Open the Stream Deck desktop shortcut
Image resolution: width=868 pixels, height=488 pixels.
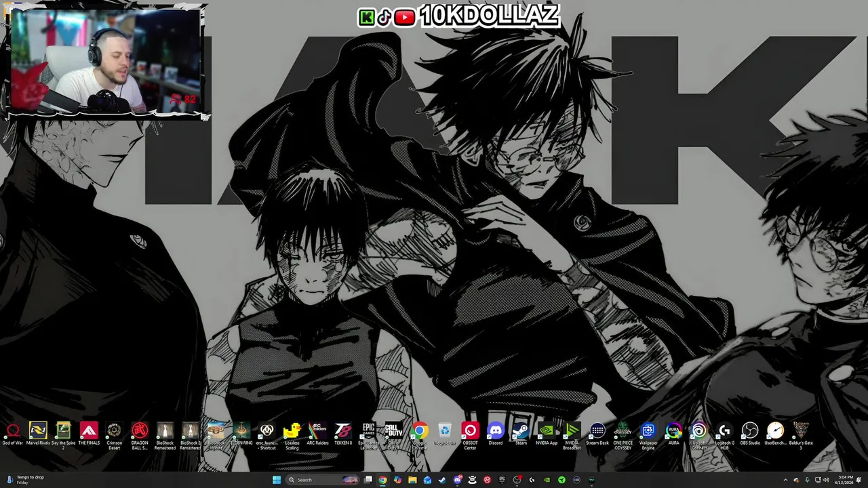(597, 434)
